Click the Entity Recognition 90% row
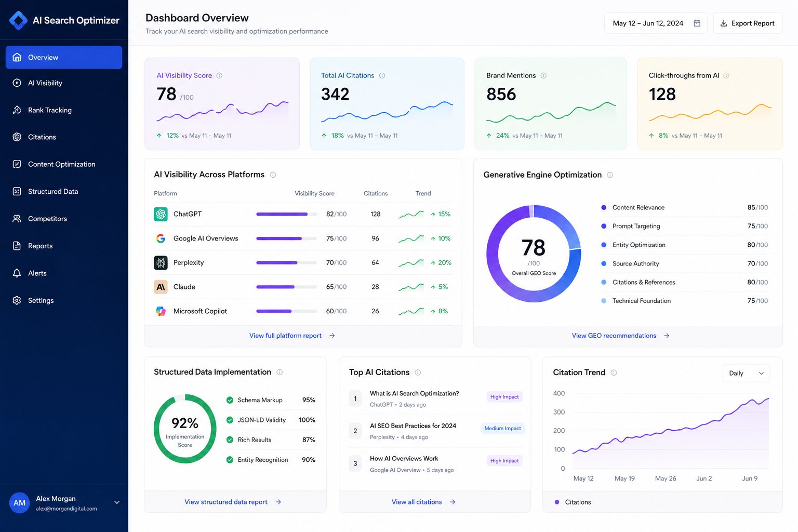 point(271,460)
